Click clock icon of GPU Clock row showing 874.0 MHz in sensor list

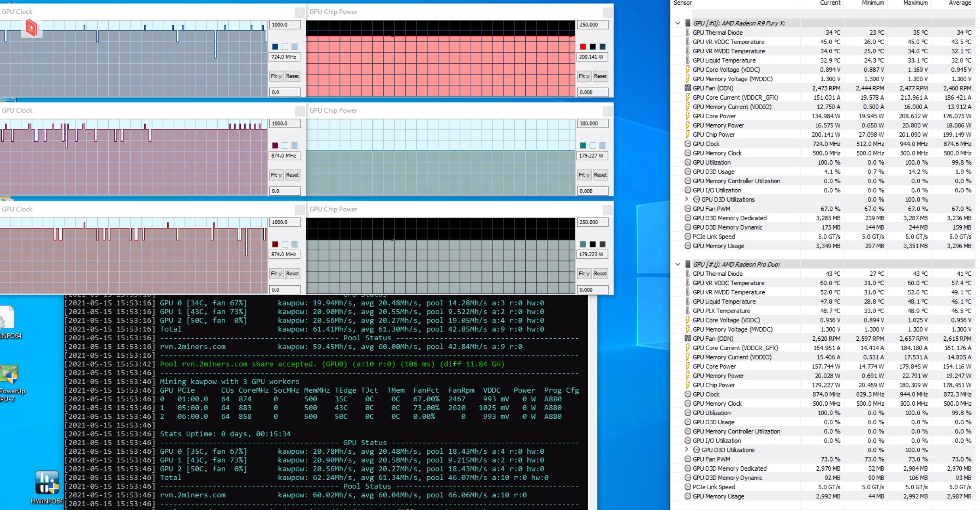[687, 394]
